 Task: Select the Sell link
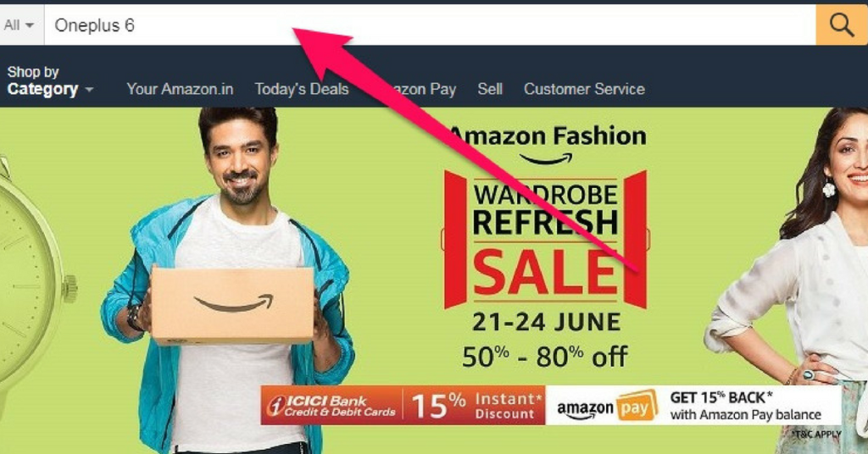(x=490, y=89)
